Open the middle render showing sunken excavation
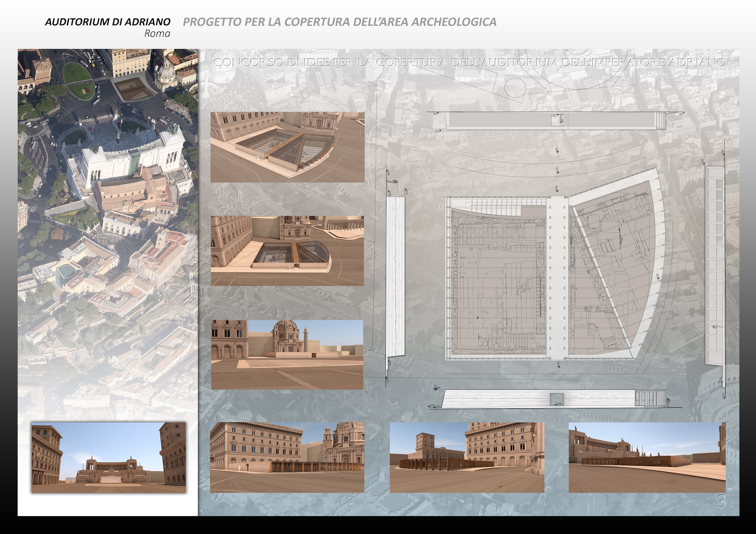The height and width of the screenshot is (534, 756). [287, 251]
